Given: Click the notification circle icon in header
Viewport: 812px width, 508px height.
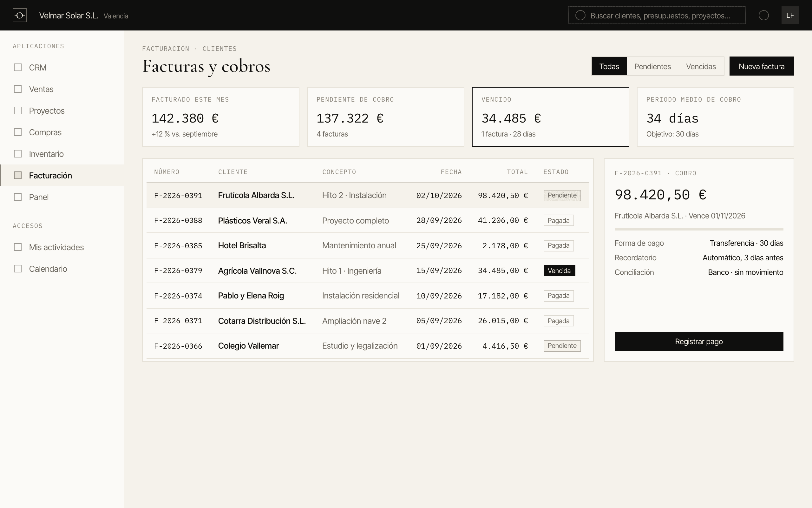Looking at the screenshot, I should click(764, 16).
